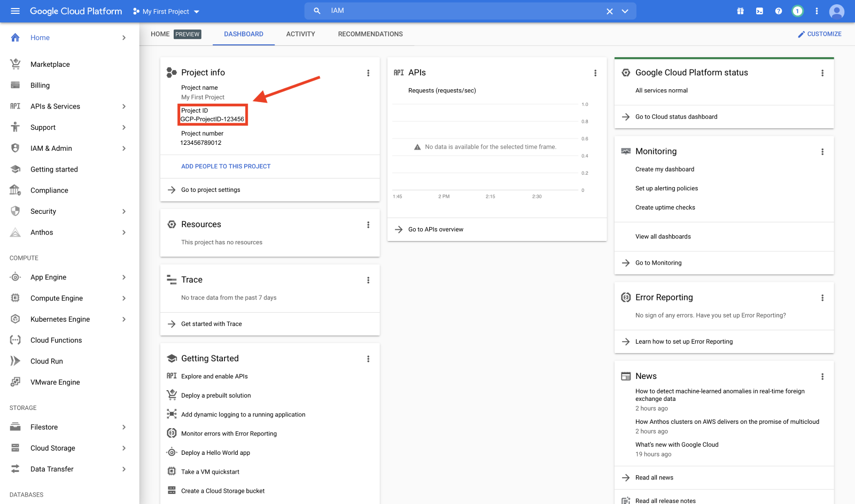The image size is (855, 504).
Task: Open the My First Project selector
Action: [166, 11]
